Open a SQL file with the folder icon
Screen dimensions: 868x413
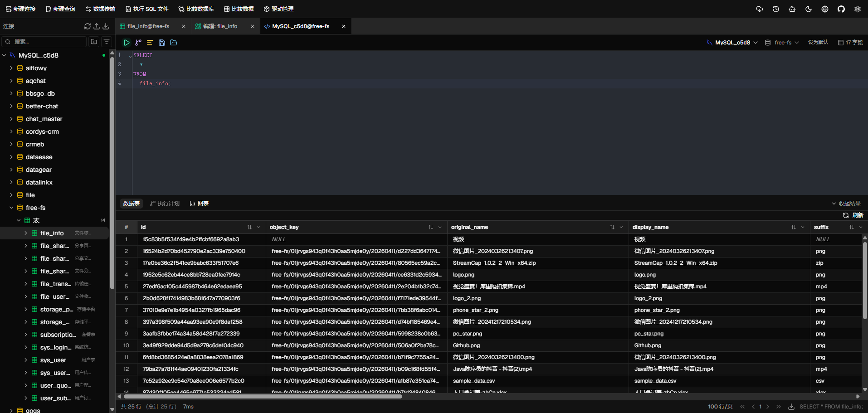point(174,43)
